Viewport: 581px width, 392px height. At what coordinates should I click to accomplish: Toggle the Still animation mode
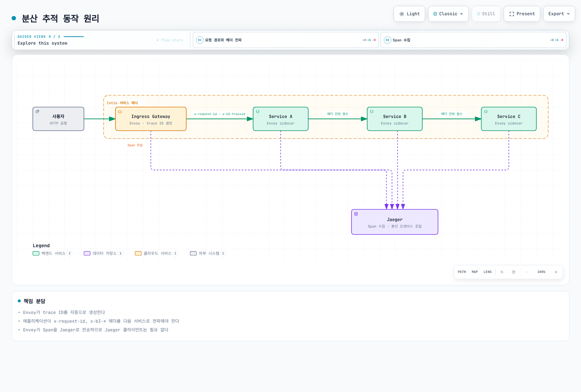tap(486, 14)
